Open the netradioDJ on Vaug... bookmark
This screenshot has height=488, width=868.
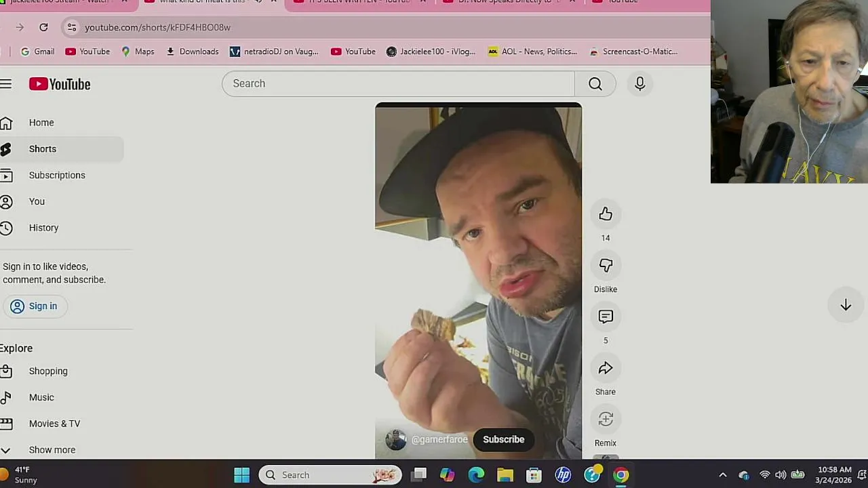pos(274,52)
